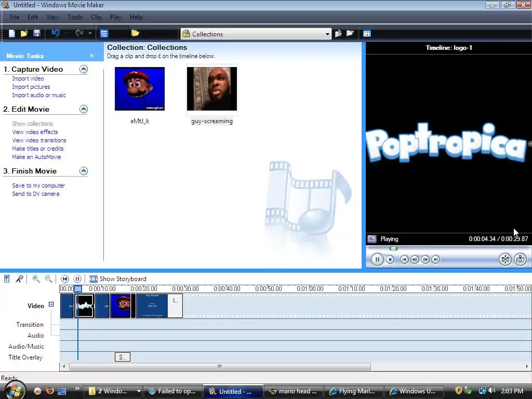Open the Tools menu
The width and height of the screenshot is (532, 399).
pos(75,17)
